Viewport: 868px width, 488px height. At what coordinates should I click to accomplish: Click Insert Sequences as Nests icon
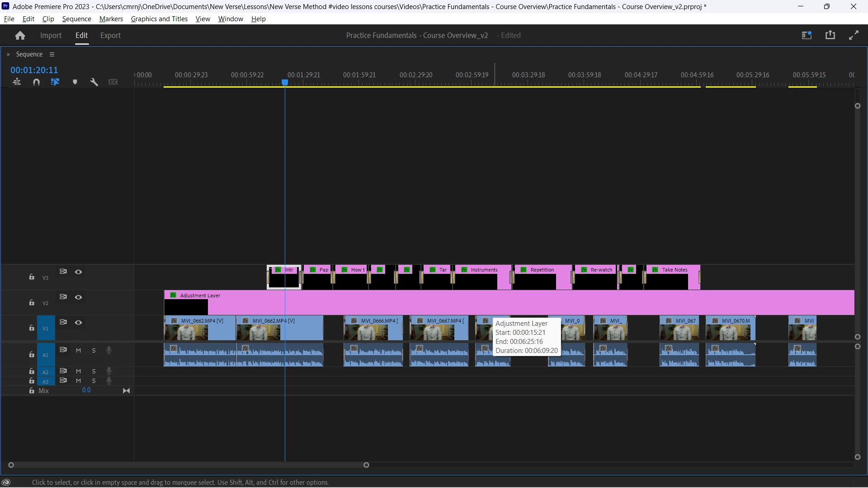click(17, 82)
